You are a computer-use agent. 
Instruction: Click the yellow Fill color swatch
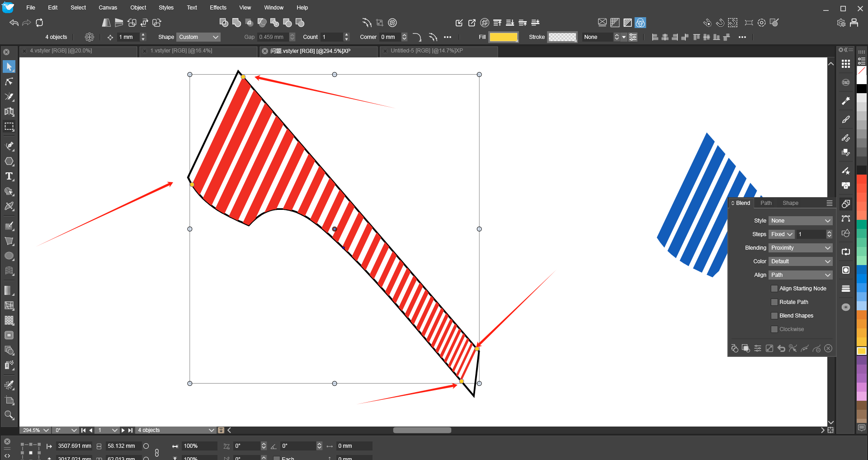503,37
